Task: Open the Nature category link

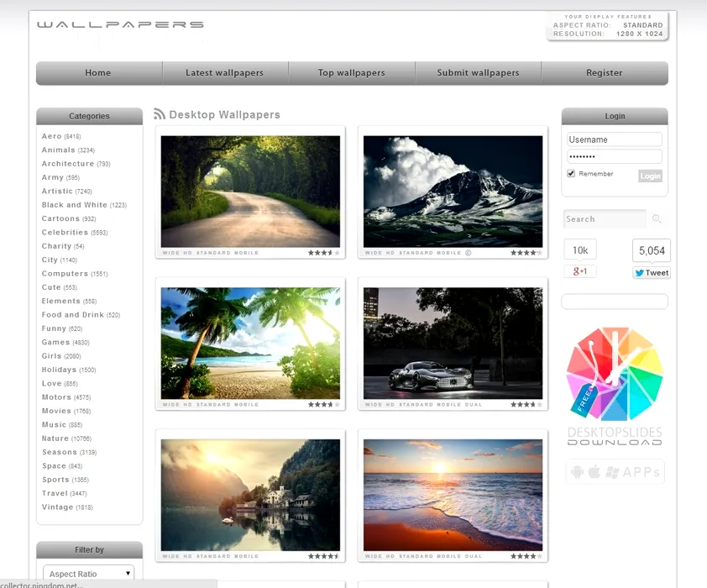Action: pyautogui.click(x=55, y=438)
